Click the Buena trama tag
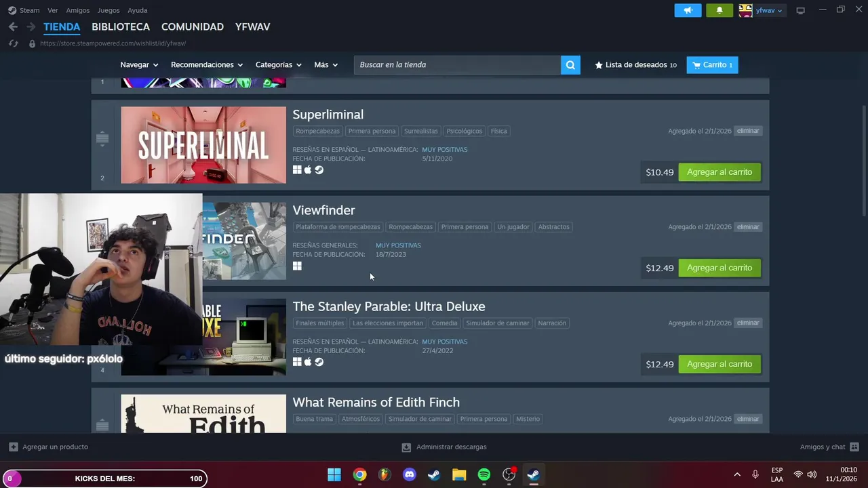This screenshot has height=488, width=868. coord(315,419)
